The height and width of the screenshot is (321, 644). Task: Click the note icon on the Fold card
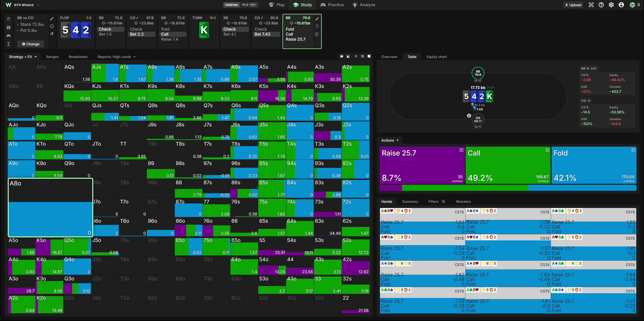[633, 150]
